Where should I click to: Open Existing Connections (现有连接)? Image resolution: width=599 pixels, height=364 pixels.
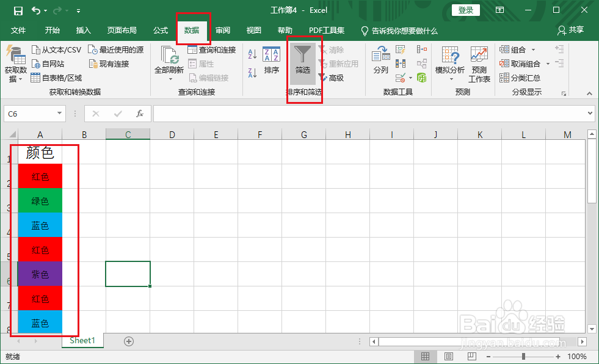[x=109, y=64]
